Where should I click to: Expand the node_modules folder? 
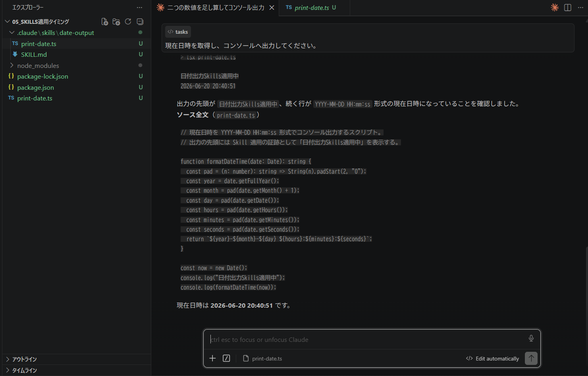[x=12, y=66]
